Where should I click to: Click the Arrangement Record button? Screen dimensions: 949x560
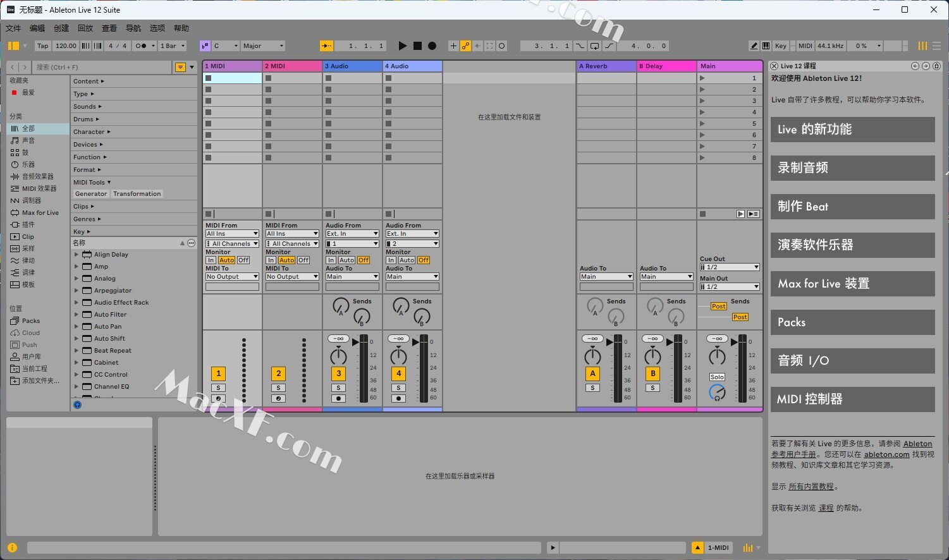[432, 46]
